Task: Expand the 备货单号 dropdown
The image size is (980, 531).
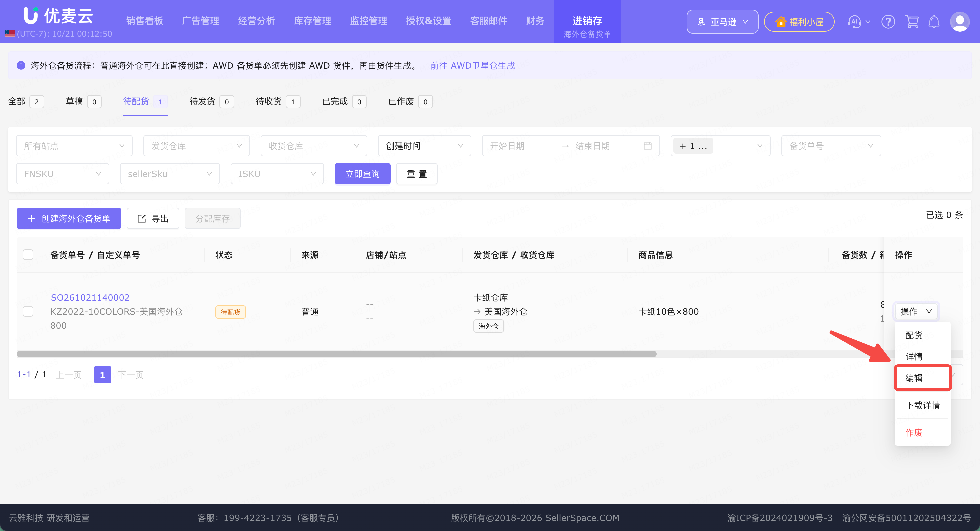Action: point(831,146)
